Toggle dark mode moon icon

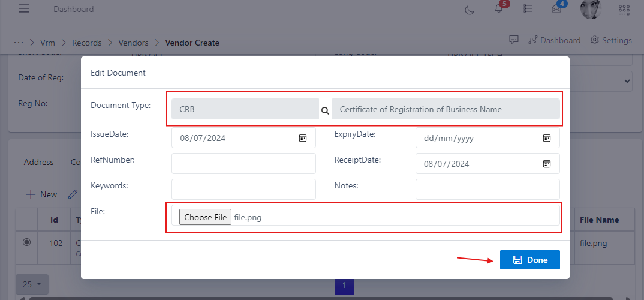(470, 10)
